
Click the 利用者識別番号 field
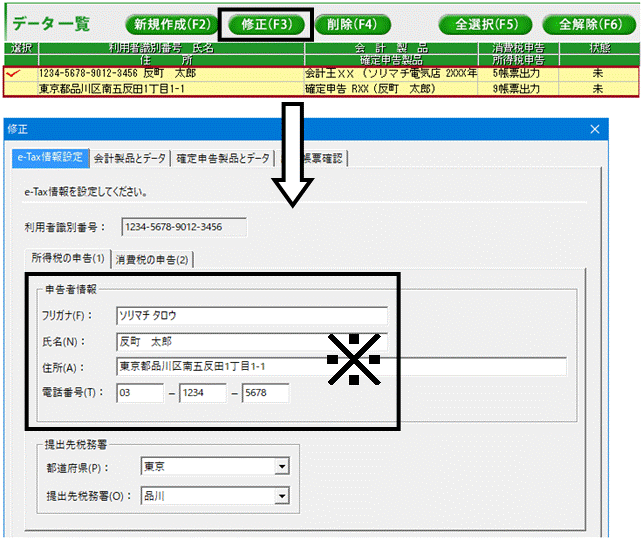click(184, 227)
